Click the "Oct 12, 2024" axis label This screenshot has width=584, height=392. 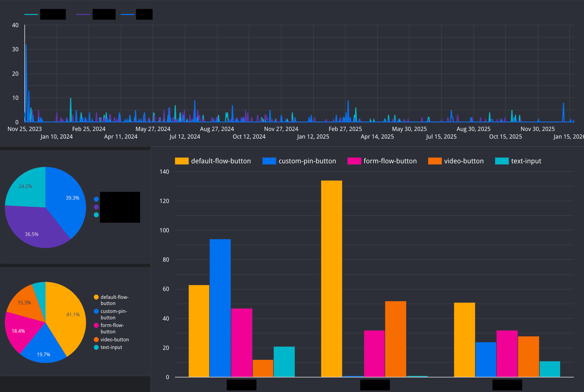click(x=249, y=136)
